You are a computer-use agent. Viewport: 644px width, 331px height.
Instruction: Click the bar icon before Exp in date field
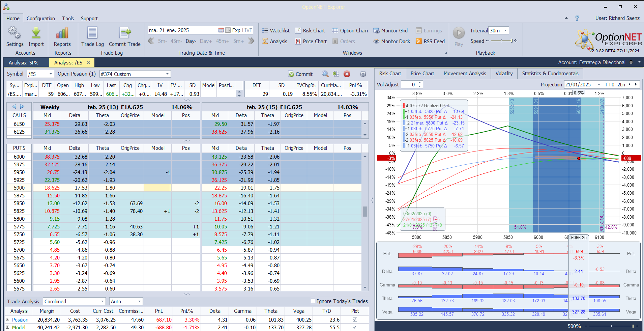tap(228, 30)
